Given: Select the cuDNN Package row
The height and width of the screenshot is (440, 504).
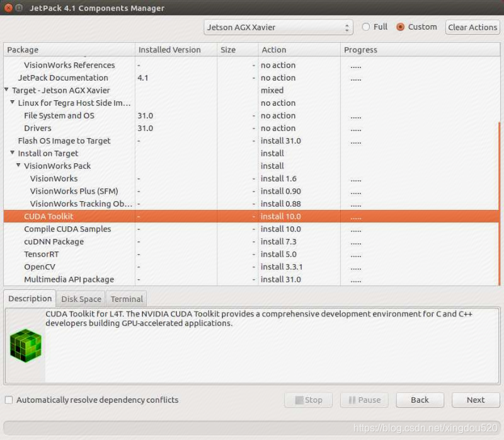Looking at the screenshot, I should [x=251, y=241].
